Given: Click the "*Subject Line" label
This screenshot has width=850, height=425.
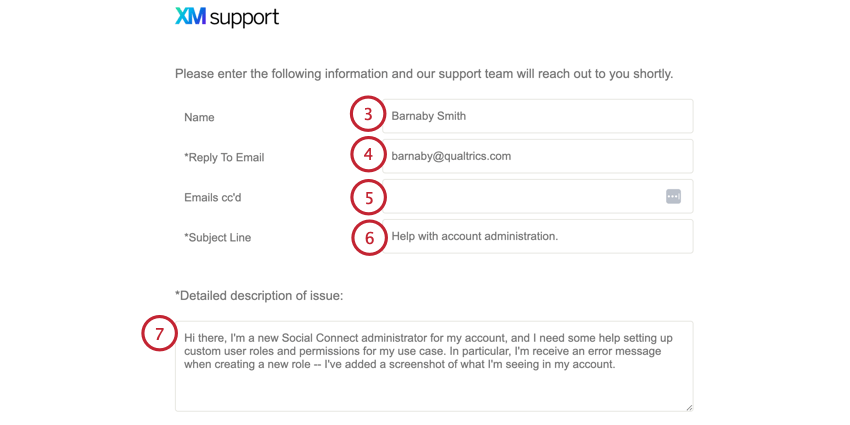Looking at the screenshot, I should 217,237.
